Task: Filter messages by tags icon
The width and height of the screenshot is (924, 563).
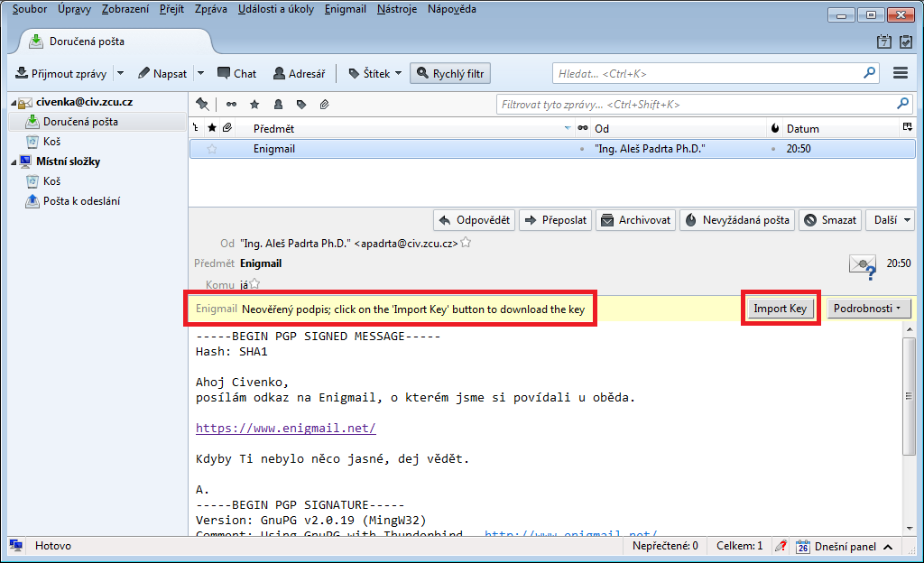Action: click(x=301, y=105)
